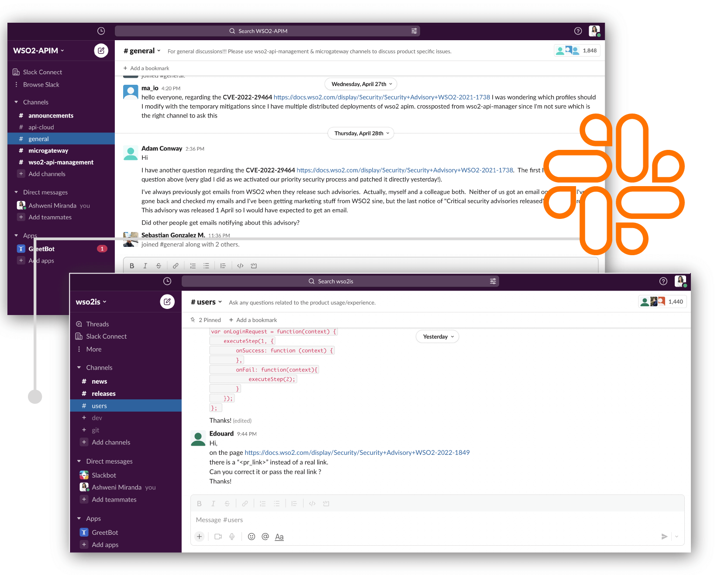View 1,440 members in #users
This screenshot has height=575, width=728.
[x=662, y=302]
